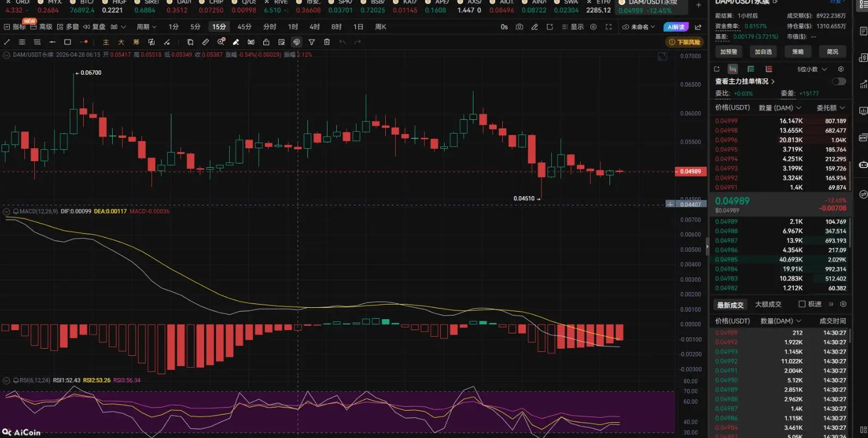Enter fullscreen chart mode icon

point(608,27)
